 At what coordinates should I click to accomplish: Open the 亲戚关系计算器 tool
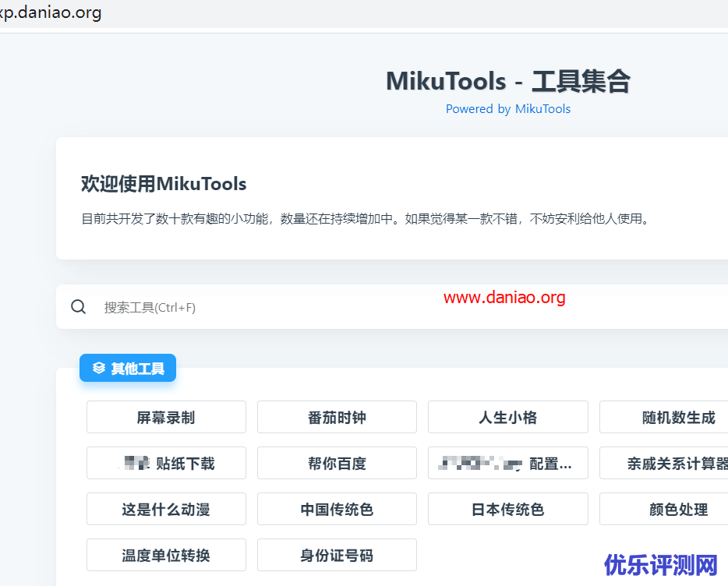point(664,463)
